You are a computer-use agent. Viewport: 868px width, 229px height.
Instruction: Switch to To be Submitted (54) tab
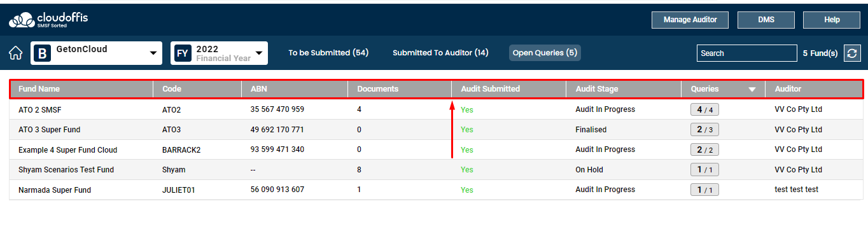[x=328, y=53]
